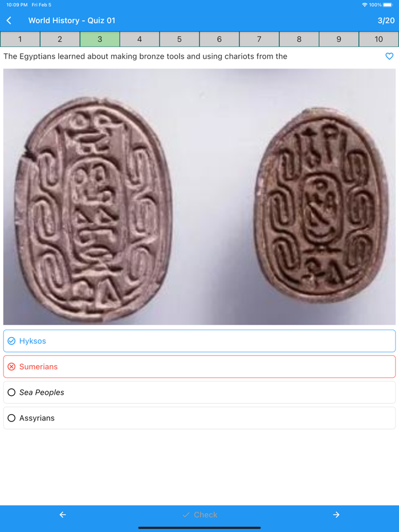Tap the 3/20 progress counter
This screenshot has width=399, height=532.
pos(386,21)
